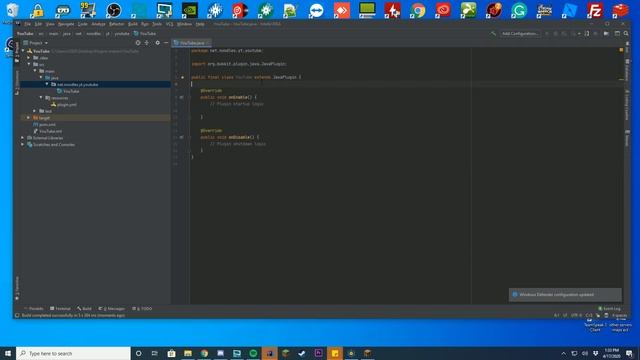Click the Windows Defender configuration notification

[x=565, y=295]
